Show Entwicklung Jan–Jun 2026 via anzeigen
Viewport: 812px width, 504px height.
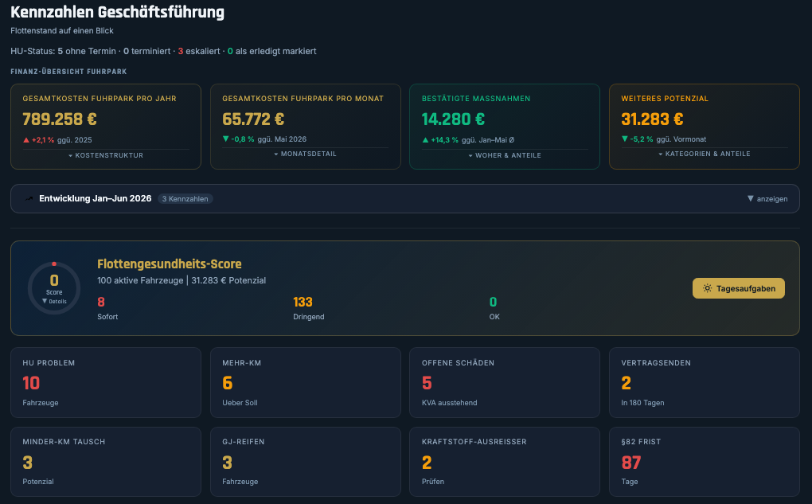[767, 199]
